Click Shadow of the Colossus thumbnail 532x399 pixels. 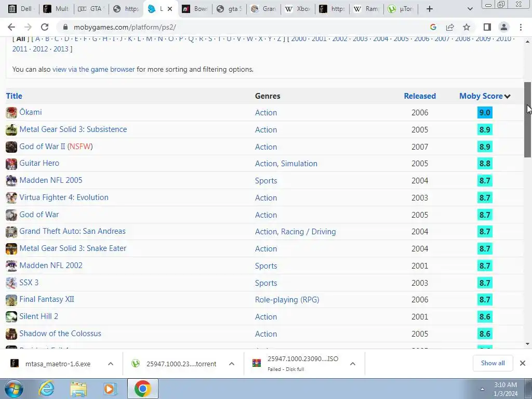[11, 334]
